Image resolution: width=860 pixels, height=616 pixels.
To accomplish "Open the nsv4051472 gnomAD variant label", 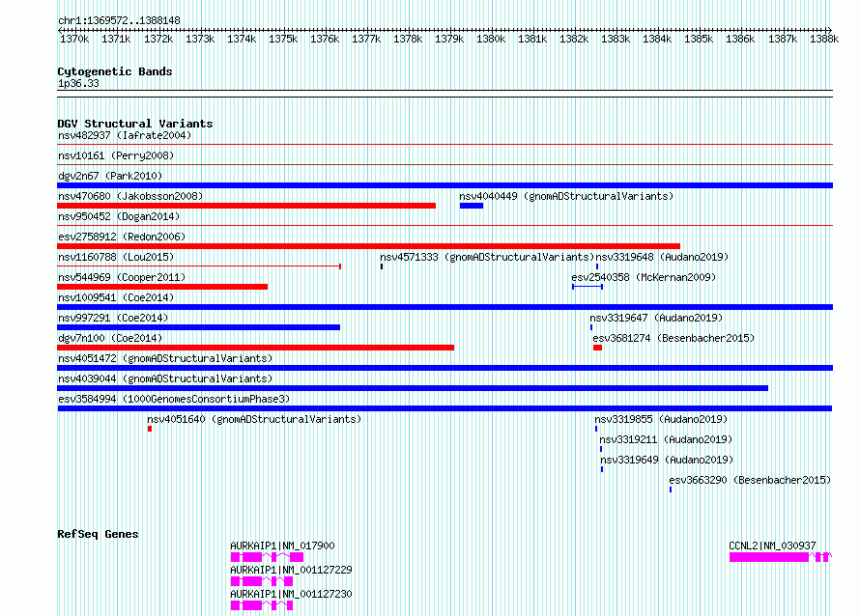I will [165, 358].
